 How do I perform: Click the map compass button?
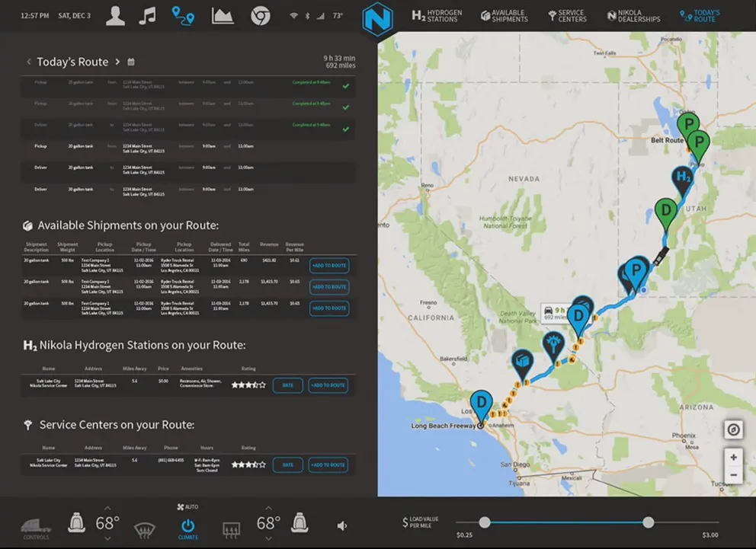(733, 429)
